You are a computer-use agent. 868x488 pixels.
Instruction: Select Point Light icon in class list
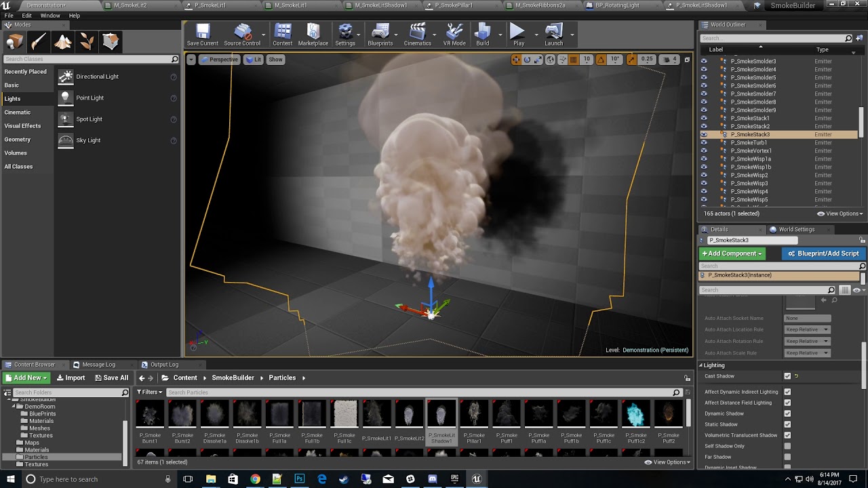click(x=65, y=98)
